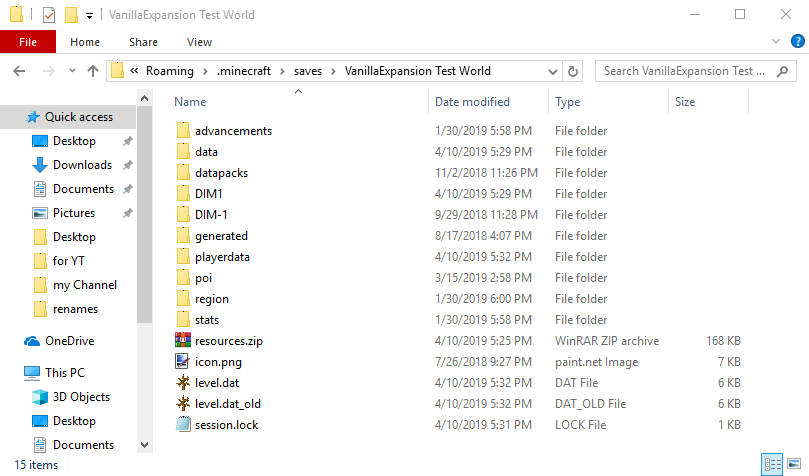Click the navigation pane scrollbar thumb
Screen dimensions: 809x476
[144, 215]
